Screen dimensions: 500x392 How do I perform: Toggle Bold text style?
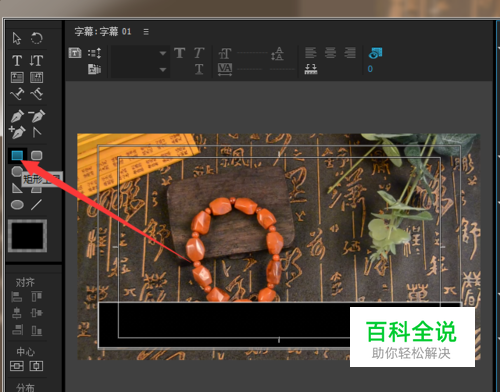[179, 53]
